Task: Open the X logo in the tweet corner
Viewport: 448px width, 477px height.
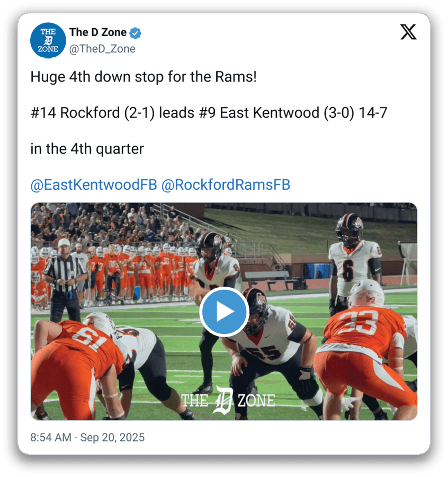Action: click(408, 32)
